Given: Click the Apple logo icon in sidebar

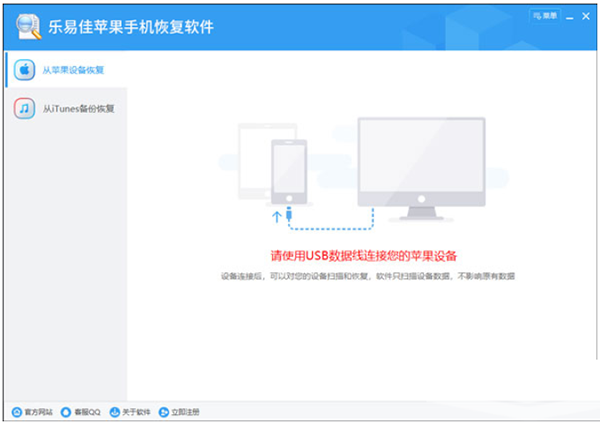Looking at the screenshot, I should [24, 70].
